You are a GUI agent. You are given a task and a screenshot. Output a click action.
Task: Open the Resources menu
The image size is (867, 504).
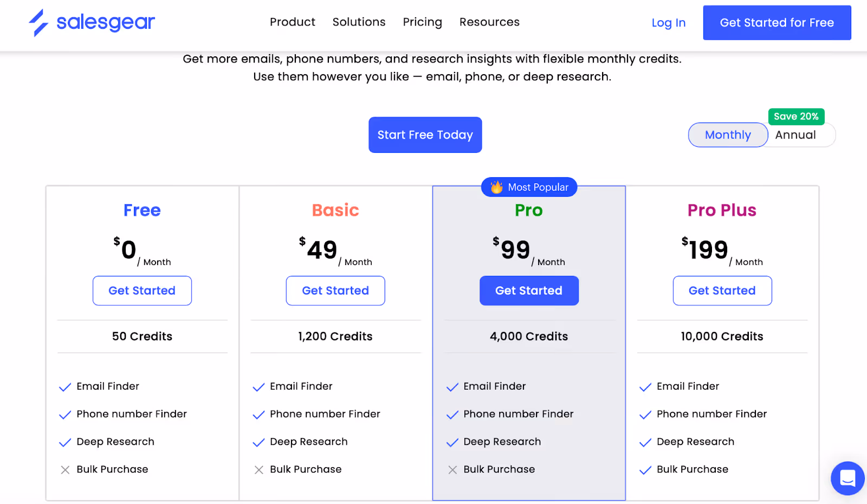coord(489,22)
